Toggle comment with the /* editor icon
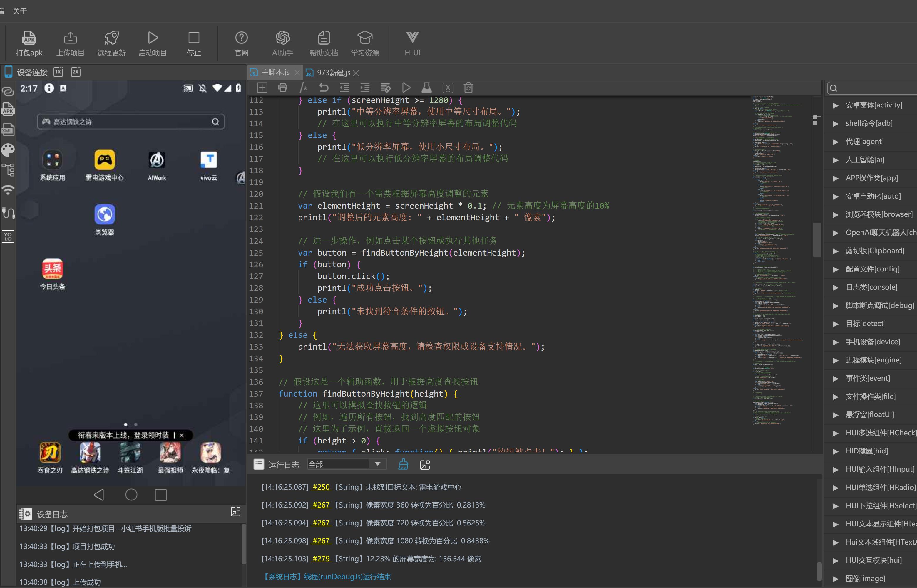Image resolution: width=917 pixels, height=588 pixels. point(303,88)
